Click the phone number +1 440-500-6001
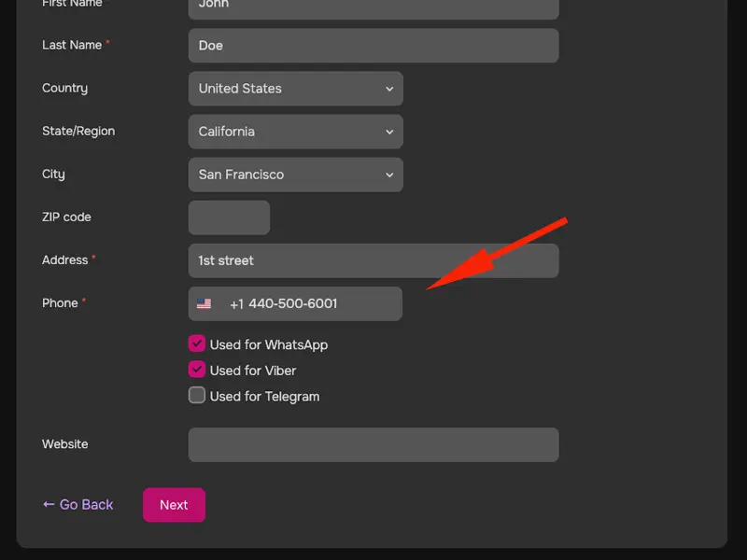 (284, 303)
